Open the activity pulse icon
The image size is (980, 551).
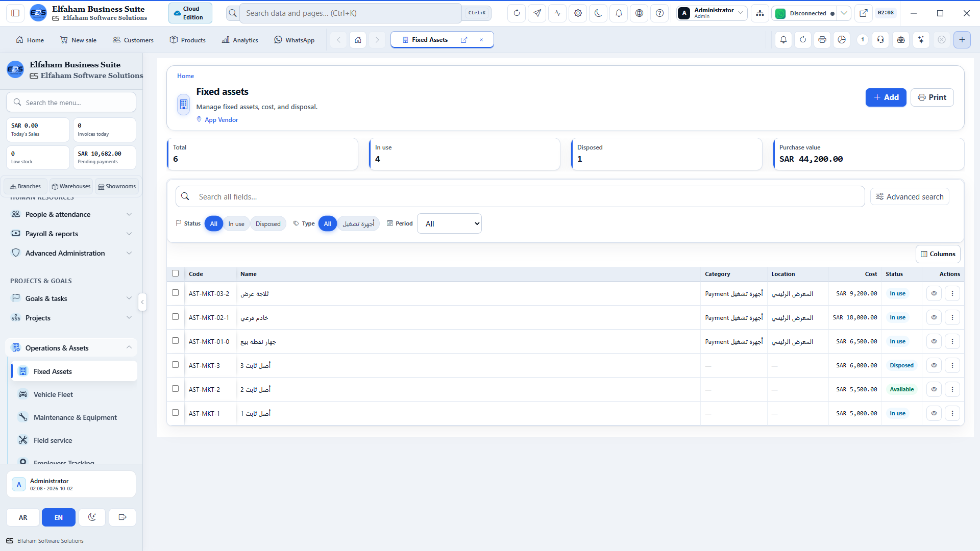coord(557,13)
